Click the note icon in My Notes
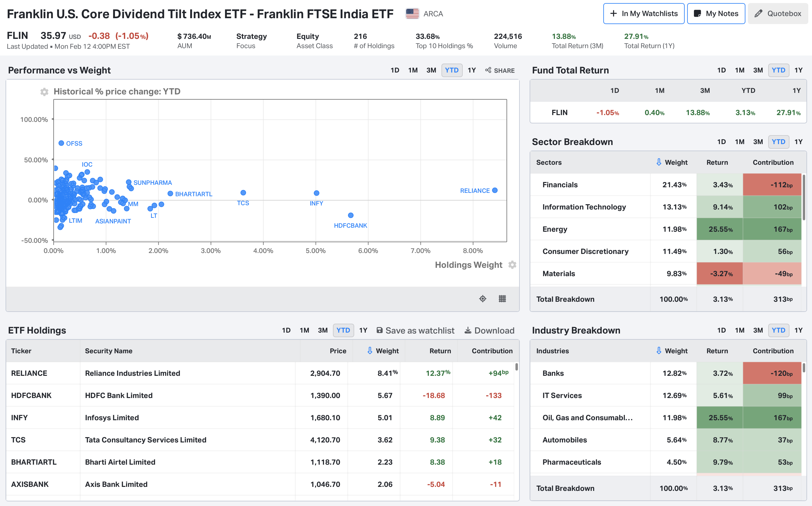Image resolution: width=812 pixels, height=506 pixels. point(697,14)
